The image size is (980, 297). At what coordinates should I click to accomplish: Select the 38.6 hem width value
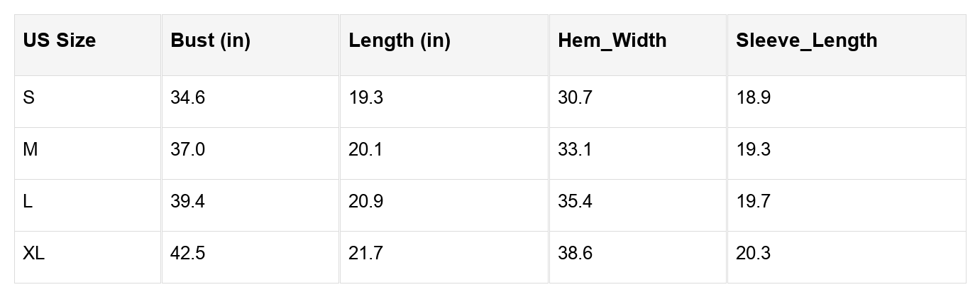(575, 254)
